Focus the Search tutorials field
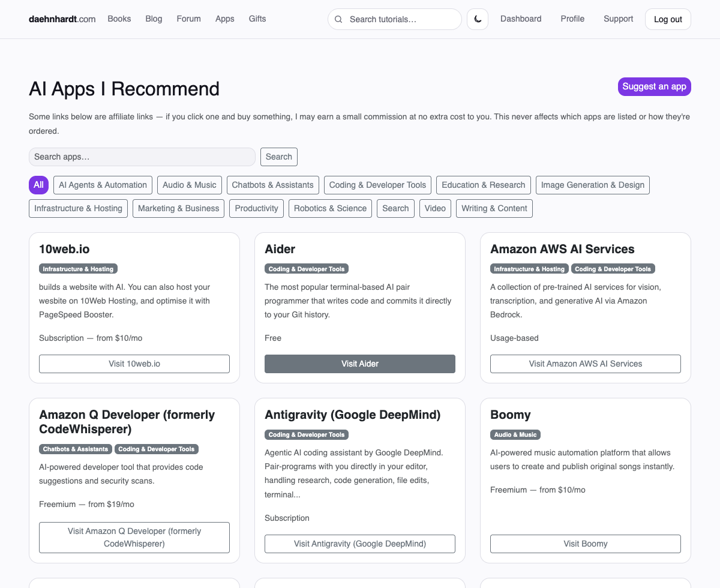Screen dimensions: 720x588 [395, 19]
